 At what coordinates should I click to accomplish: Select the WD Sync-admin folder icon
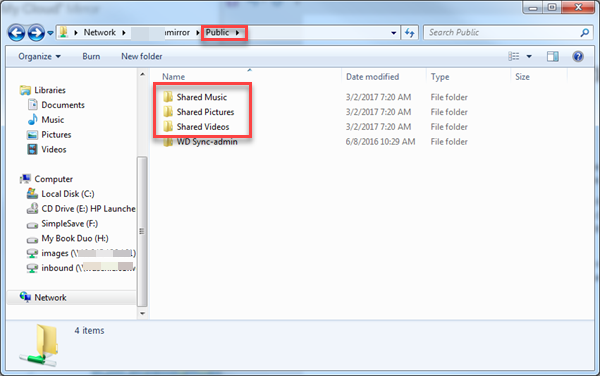coord(168,142)
